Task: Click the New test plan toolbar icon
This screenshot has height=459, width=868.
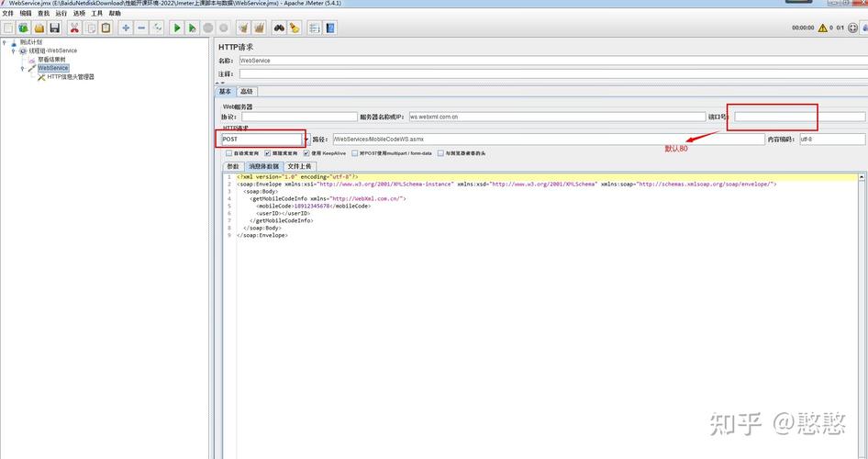Action: pos(8,28)
